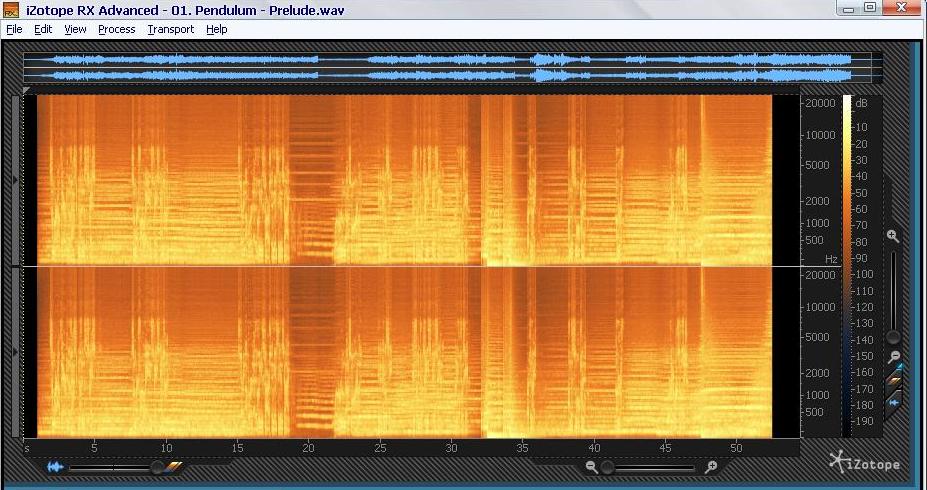
Task: Open the Edit menu
Action: pos(43,29)
